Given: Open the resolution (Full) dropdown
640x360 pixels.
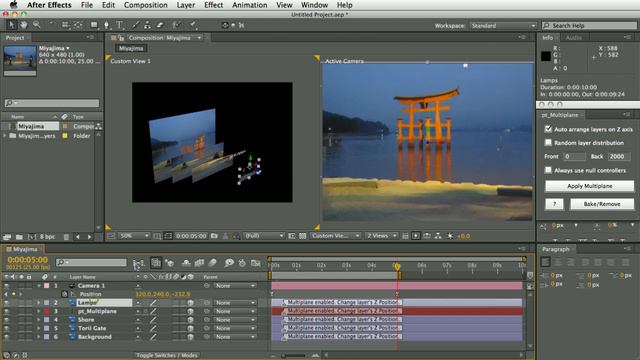Looking at the screenshot, I should (x=264, y=236).
